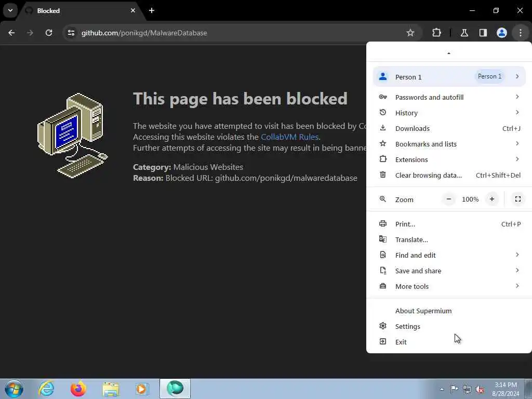Click the Translate icon
Viewport: 532px width, 399px height.
coord(383,239)
